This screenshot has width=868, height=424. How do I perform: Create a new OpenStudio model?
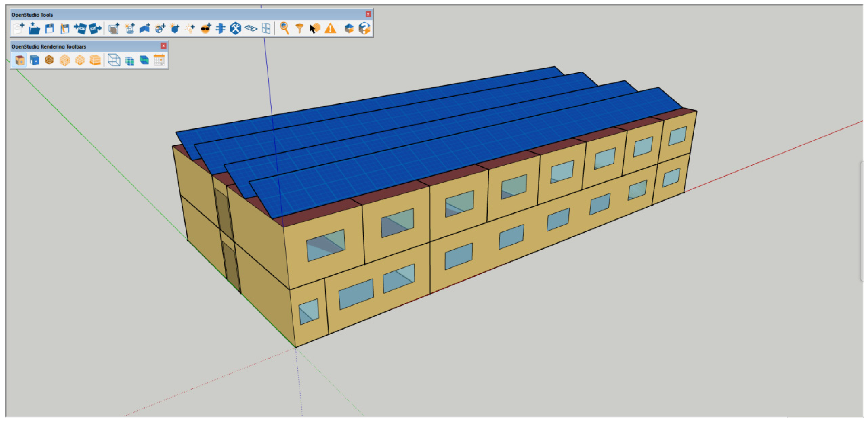click(18, 28)
